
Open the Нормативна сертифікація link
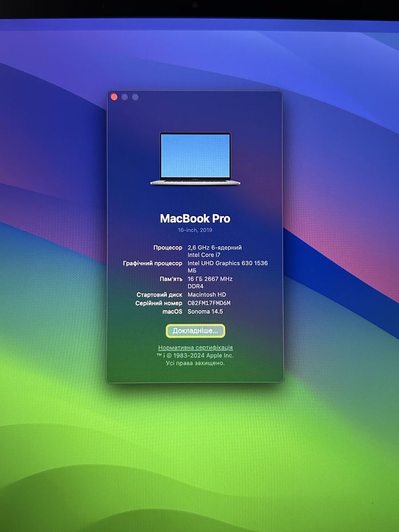(195, 347)
